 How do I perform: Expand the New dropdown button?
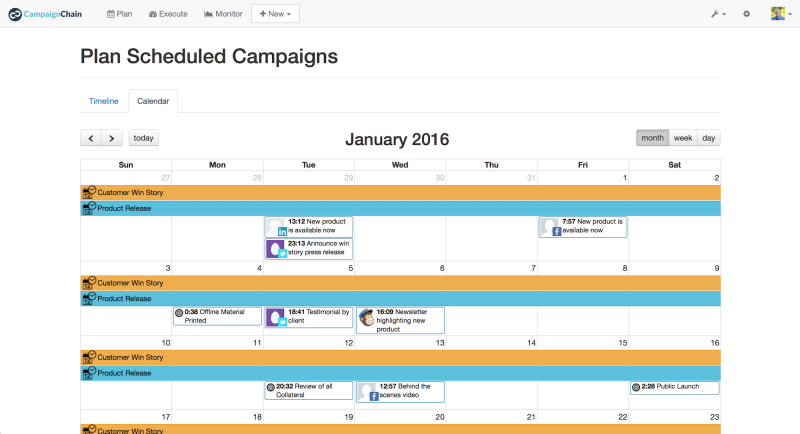(x=275, y=14)
